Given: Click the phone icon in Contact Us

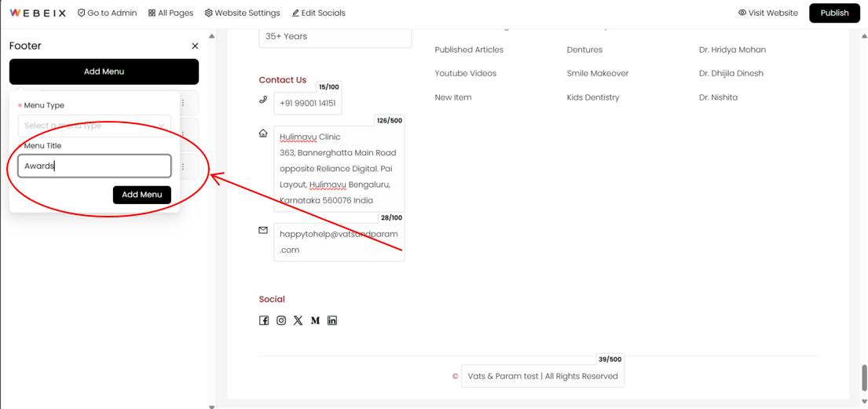Looking at the screenshot, I should 263,100.
